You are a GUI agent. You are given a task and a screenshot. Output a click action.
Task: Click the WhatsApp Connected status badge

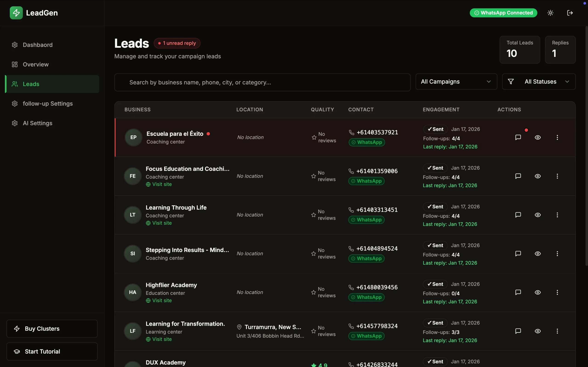click(x=503, y=13)
